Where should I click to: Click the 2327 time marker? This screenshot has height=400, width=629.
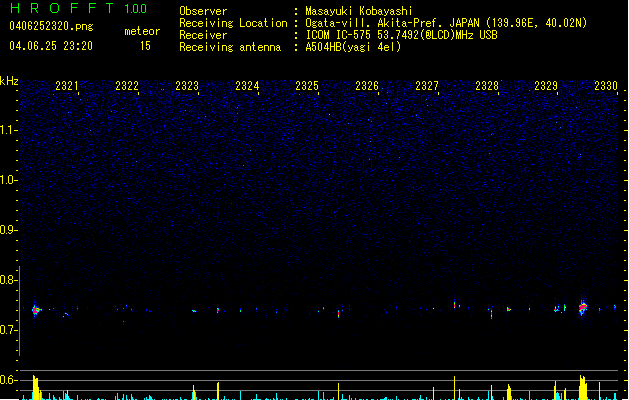(x=427, y=86)
